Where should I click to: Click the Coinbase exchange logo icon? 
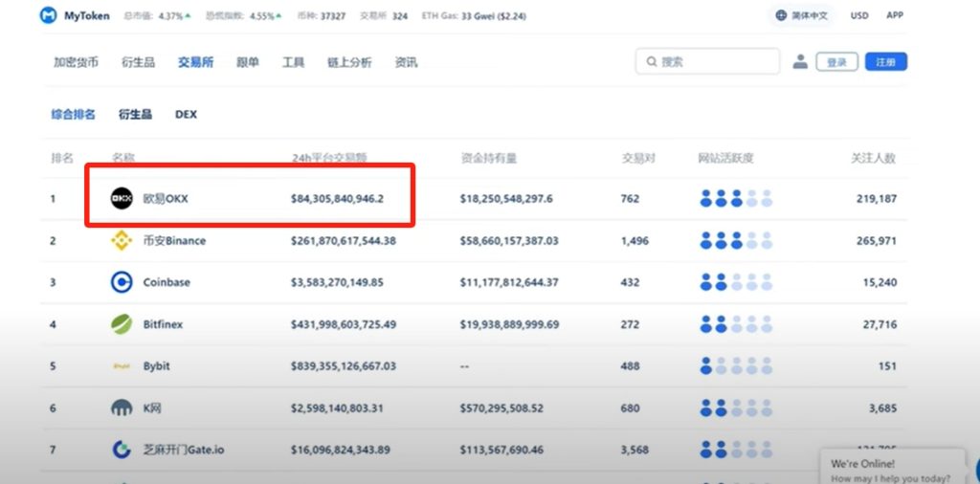point(122,282)
